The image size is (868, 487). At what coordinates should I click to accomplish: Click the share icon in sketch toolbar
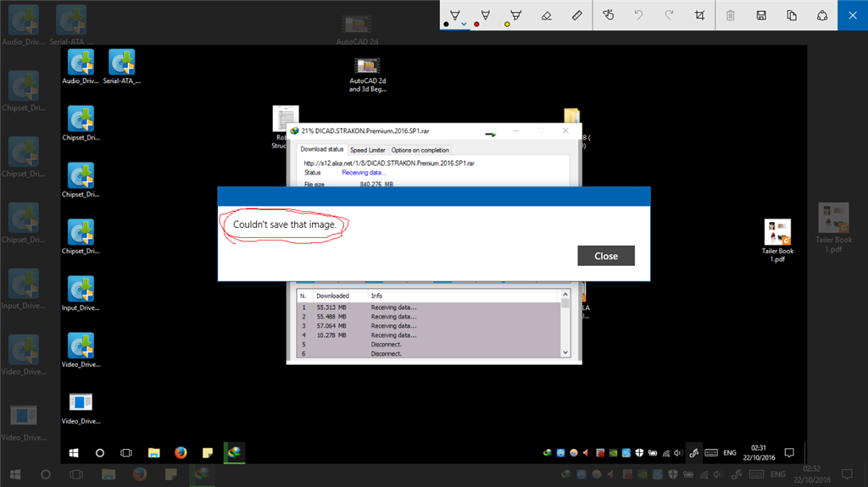pos(822,15)
